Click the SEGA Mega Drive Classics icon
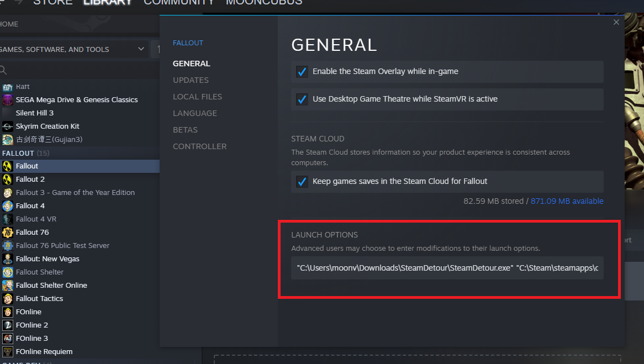The image size is (644, 364). [8, 100]
